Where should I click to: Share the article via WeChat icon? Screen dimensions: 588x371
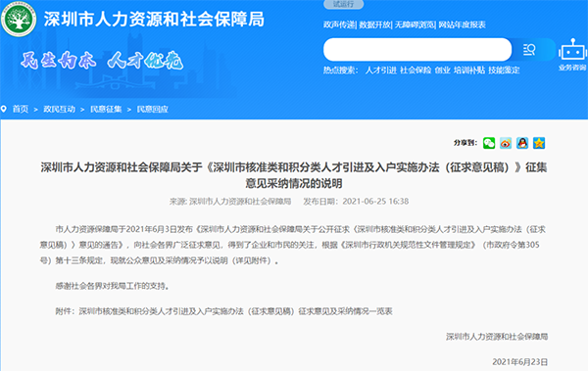point(489,143)
